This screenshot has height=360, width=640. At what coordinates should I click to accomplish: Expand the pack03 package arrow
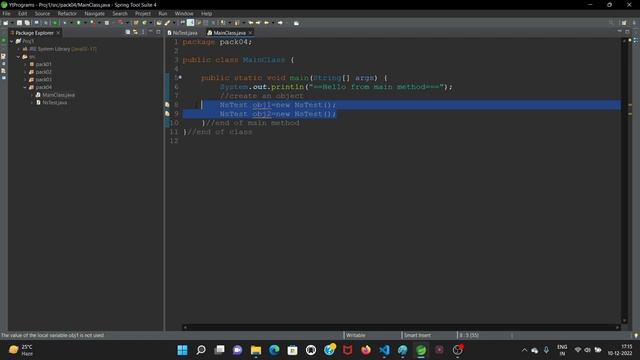(x=25, y=80)
